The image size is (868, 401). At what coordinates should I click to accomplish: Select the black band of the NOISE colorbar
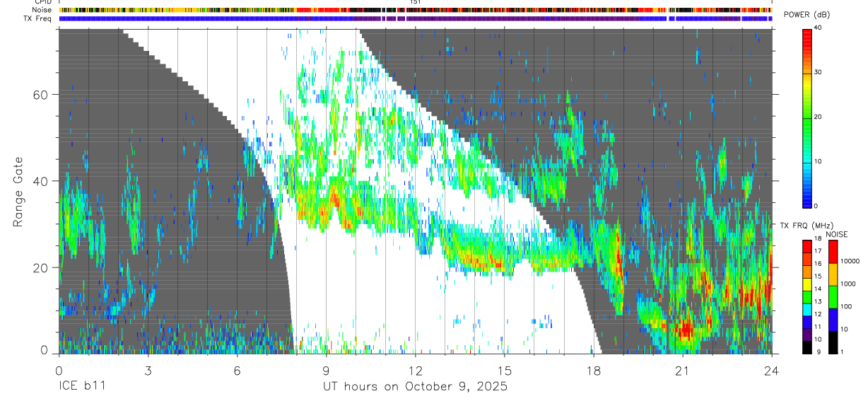coord(833,341)
